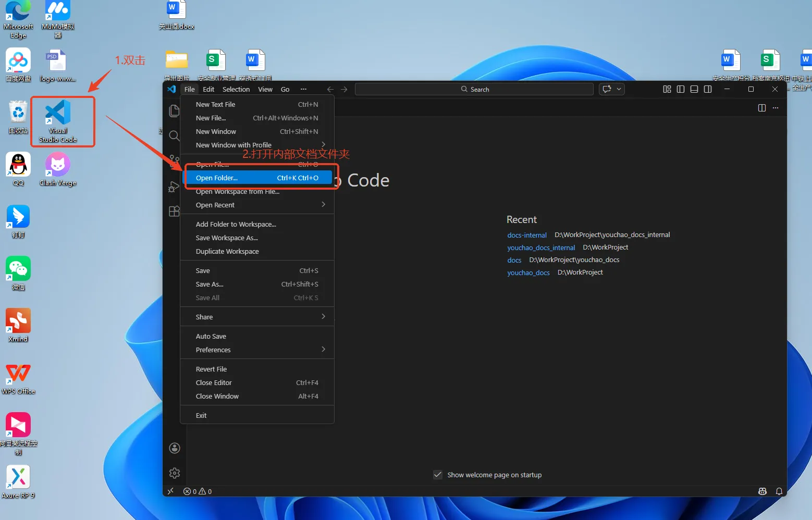Choose Exit in the File menu
Image resolution: width=812 pixels, height=520 pixels.
257,415
